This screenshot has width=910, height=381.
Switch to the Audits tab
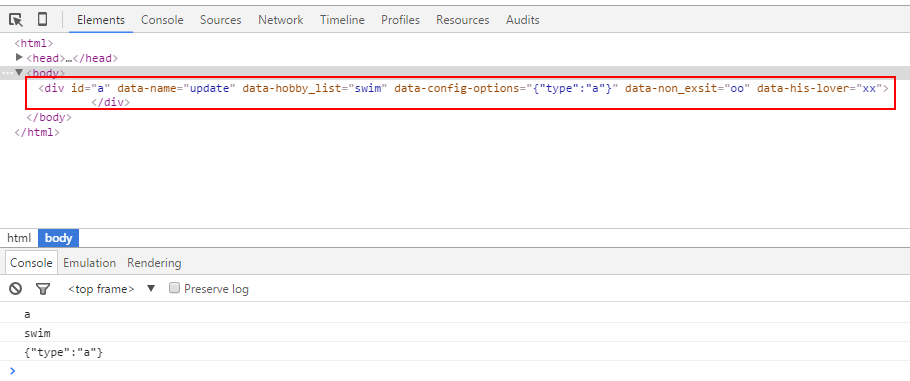tap(522, 20)
